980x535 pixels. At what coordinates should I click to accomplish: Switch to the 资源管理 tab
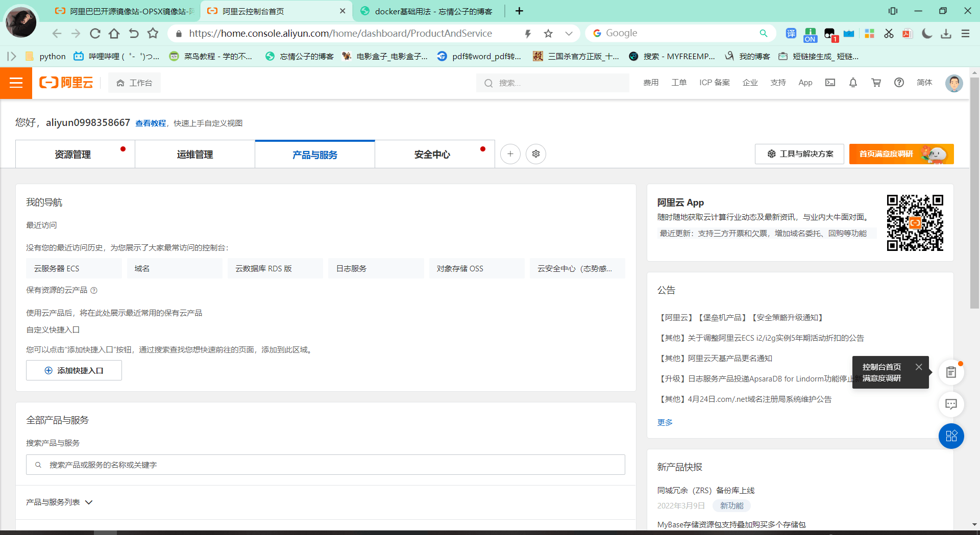[x=75, y=154]
